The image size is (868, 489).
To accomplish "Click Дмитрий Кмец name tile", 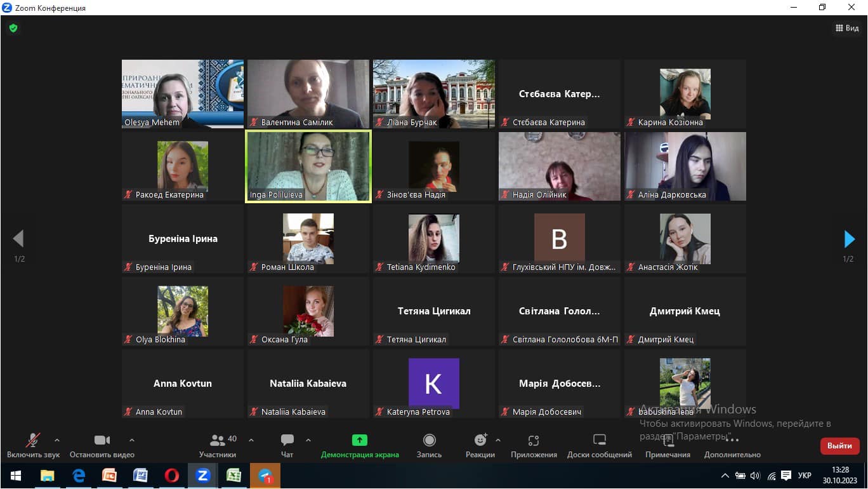I will click(685, 311).
